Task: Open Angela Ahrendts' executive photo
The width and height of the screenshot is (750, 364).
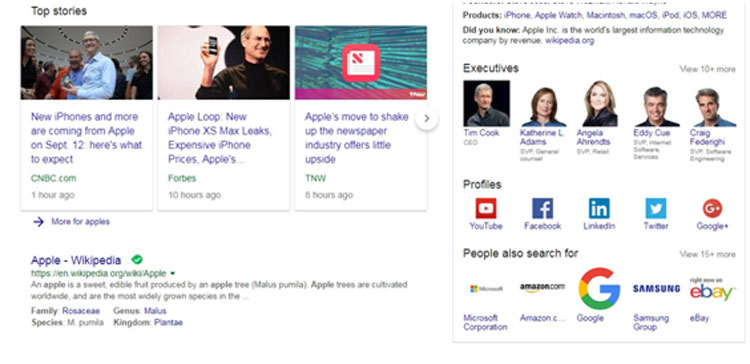Action: point(599,103)
